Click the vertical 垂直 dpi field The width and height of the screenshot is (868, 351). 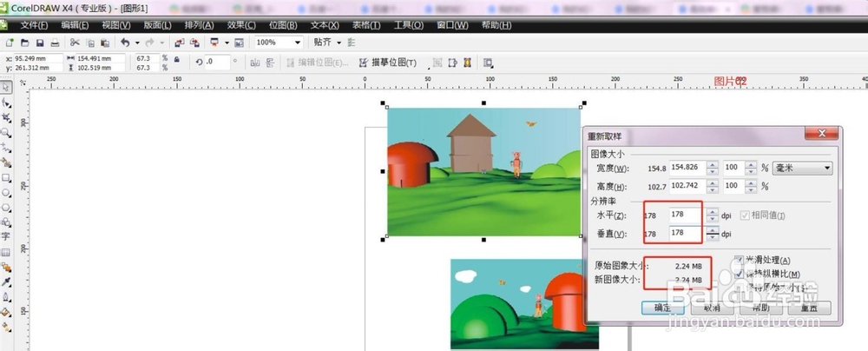pyautogui.click(x=687, y=233)
